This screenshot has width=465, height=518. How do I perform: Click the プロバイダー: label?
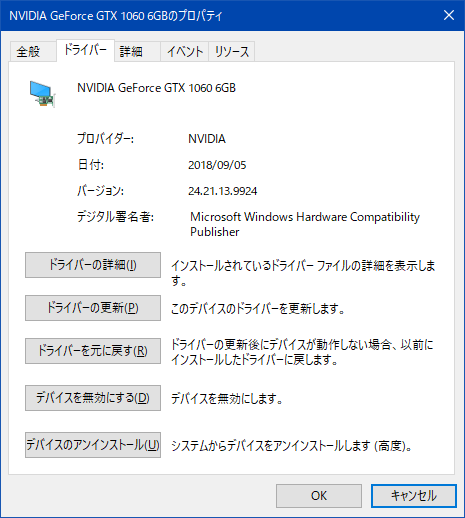click(x=105, y=139)
